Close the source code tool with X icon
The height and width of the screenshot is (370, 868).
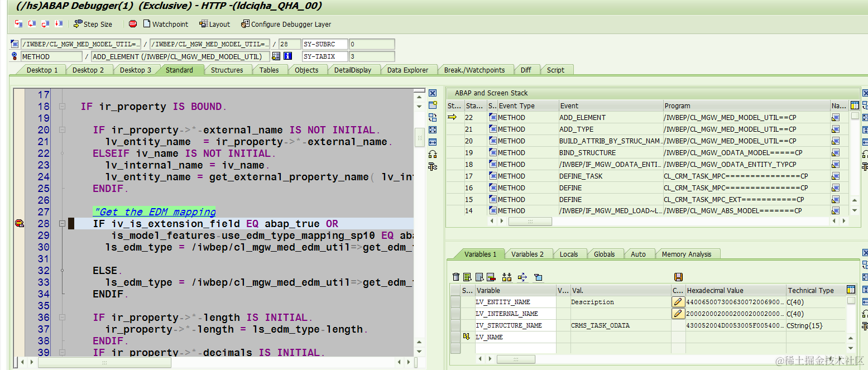pyautogui.click(x=433, y=93)
